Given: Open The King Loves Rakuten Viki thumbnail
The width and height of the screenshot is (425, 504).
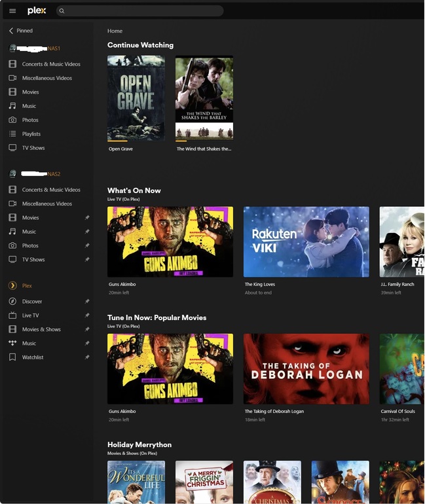Looking at the screenshot, I should click(x=306, y=242).
